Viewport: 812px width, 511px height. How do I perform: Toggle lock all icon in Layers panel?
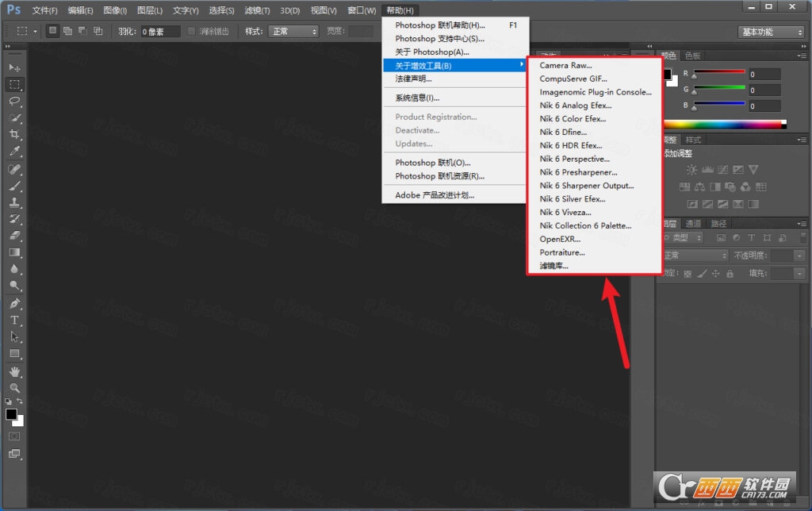click(730, 274)
